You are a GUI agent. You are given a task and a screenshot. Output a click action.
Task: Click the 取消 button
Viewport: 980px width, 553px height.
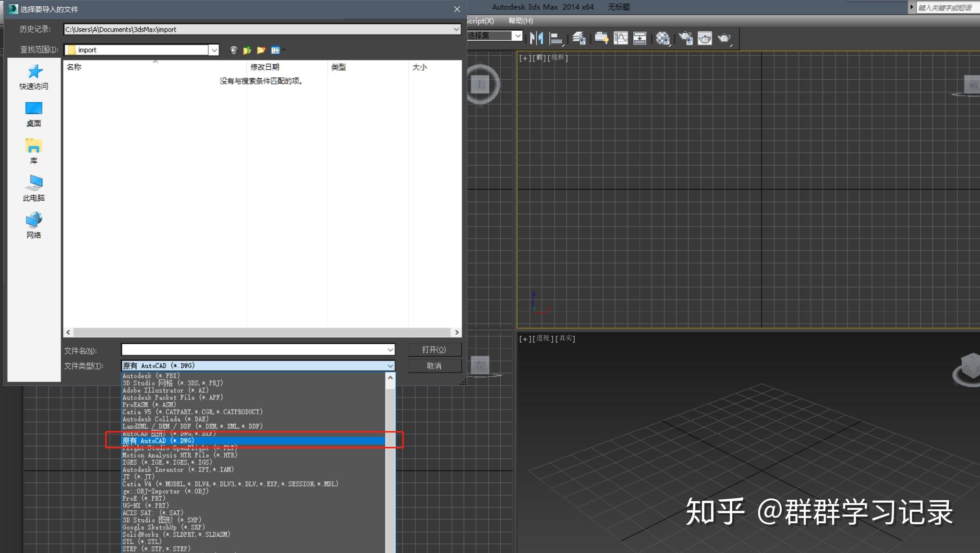coord(435,366)
